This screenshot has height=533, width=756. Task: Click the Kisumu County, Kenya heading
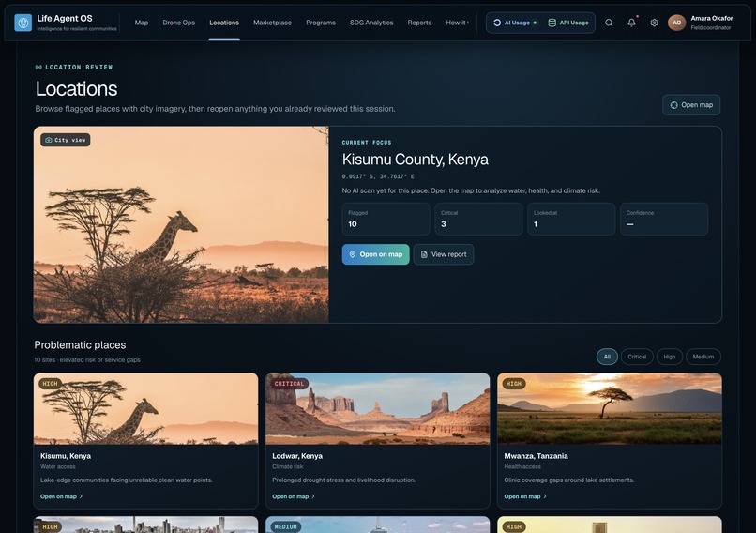416,160
